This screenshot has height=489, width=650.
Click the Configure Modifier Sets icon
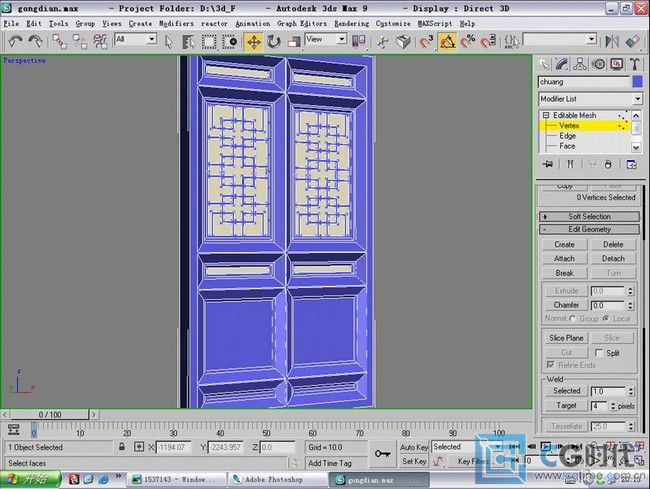[631, 165]
